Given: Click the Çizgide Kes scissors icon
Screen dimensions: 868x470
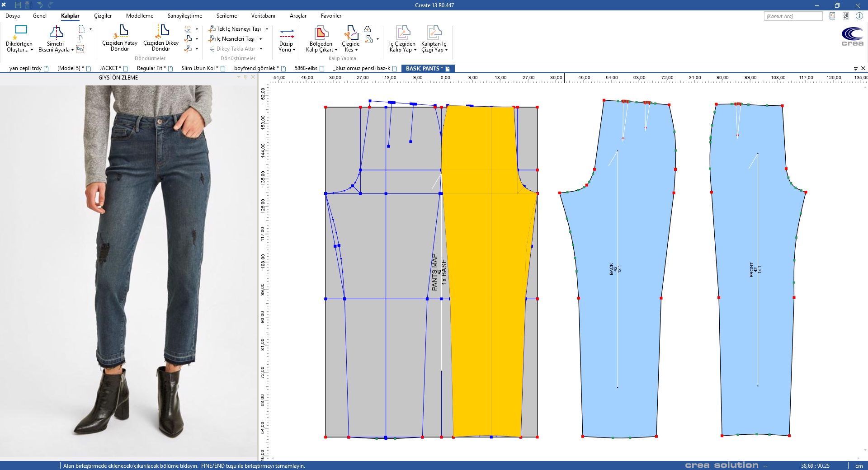Looking at the screenshot, I should tap(351, 33).
